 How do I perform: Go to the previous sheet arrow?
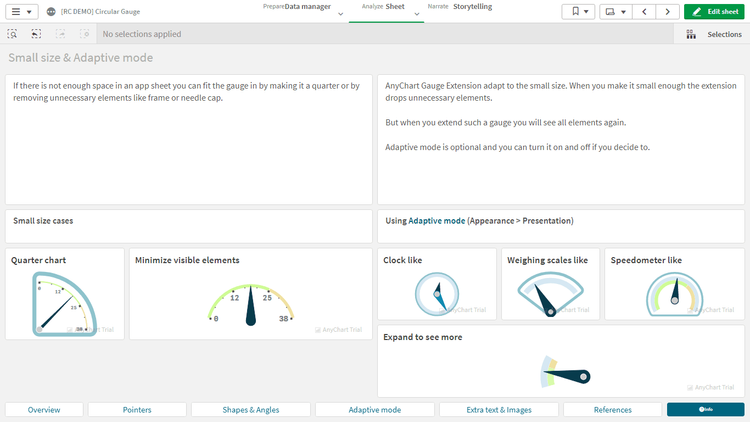[644, 12]
